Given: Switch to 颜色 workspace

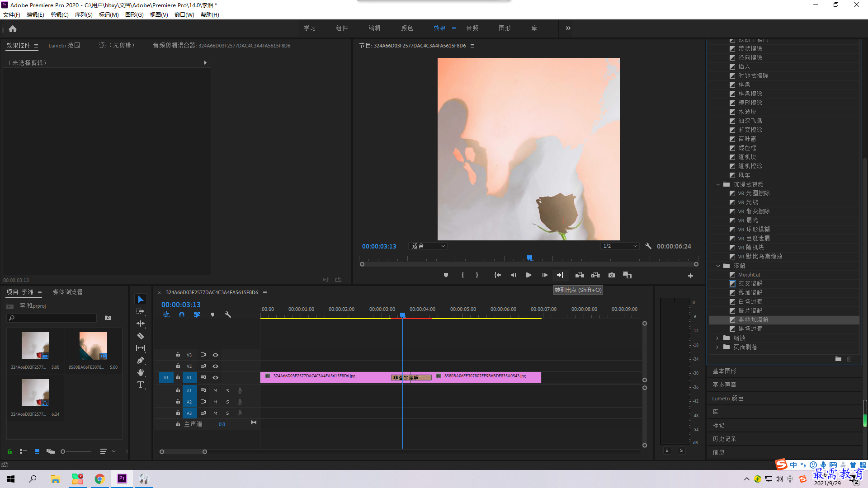Looking at the screenshot, I should (x=407, y=28).
